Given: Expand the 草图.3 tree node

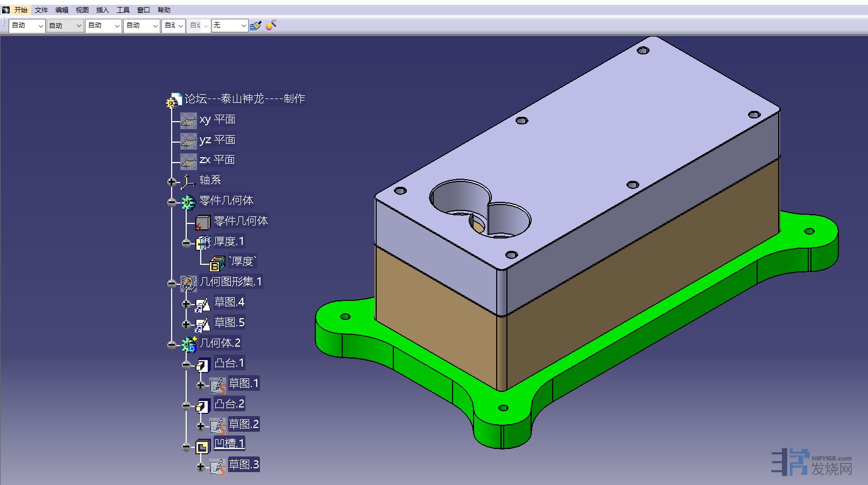Looking at the screenshot, I should point(201,467).
